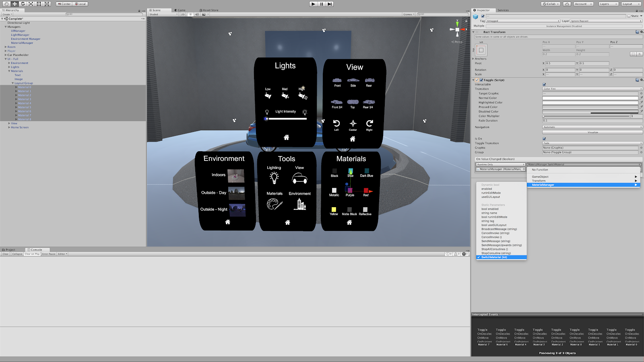Click the eyedropper next to Normal Color
644x362 pixels.
[641, 98]
